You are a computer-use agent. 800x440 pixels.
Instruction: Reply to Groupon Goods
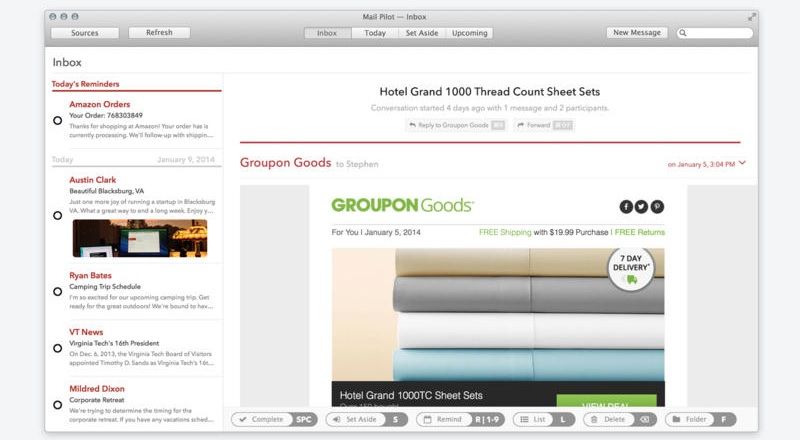point(457,125)
